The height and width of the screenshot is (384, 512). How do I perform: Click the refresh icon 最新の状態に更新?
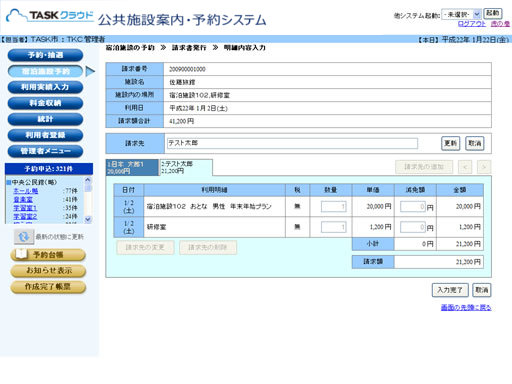(24, 237)
